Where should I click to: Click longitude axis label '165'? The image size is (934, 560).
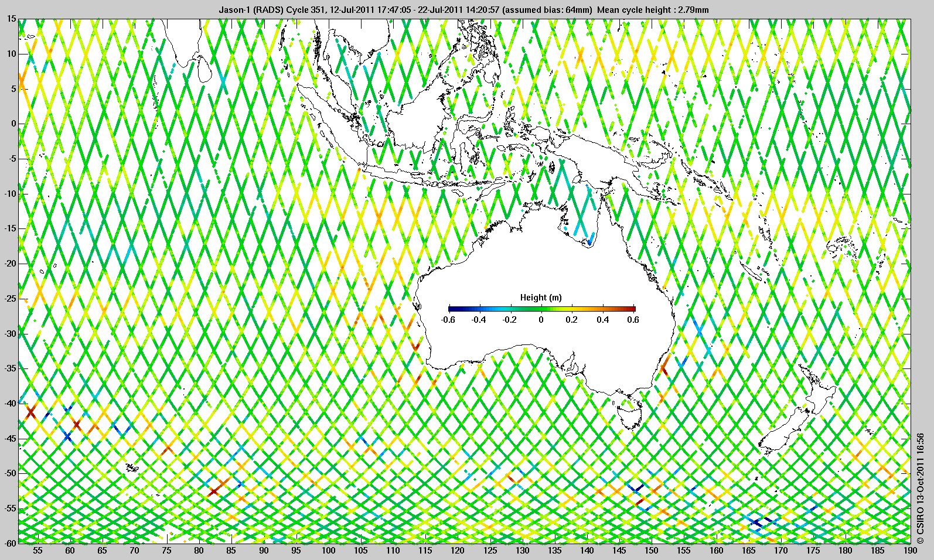click(x=748, y=551)
